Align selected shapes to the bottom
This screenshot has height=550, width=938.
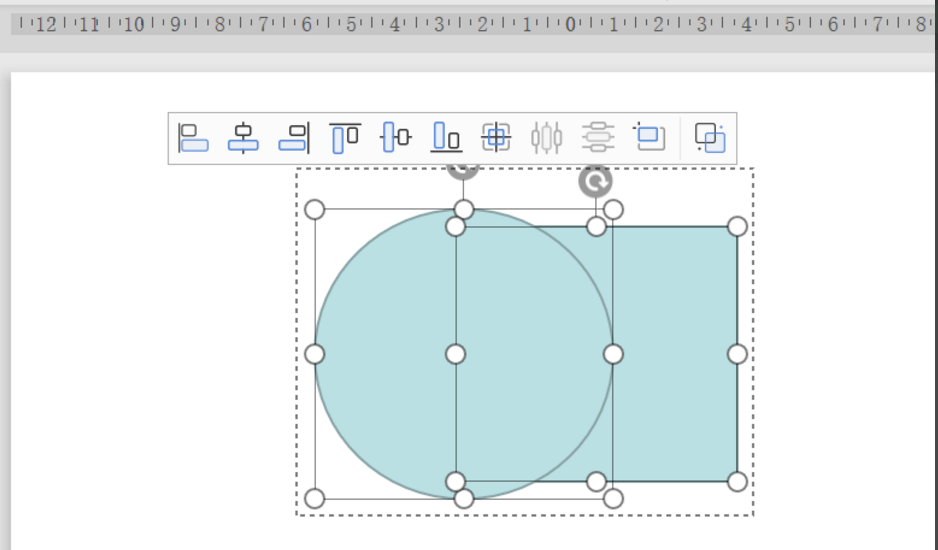pyautogui.click(x=446, y=138)
